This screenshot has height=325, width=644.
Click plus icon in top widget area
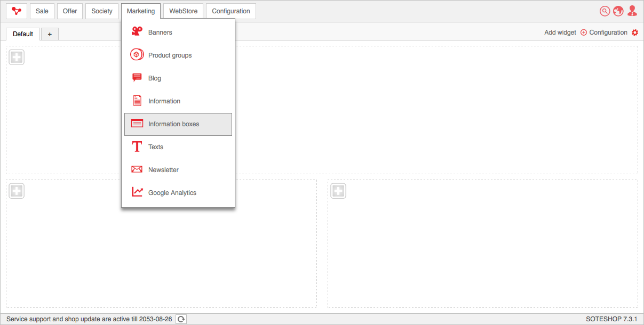point(17,58)
